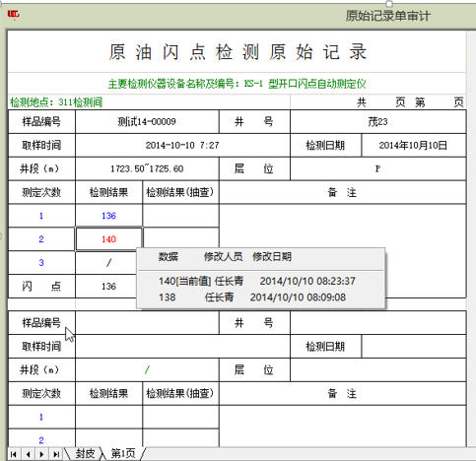This screenshot has width=476, height=461.
Task: Click the 检测地点：311检测间 text
Action: (56, 102)
